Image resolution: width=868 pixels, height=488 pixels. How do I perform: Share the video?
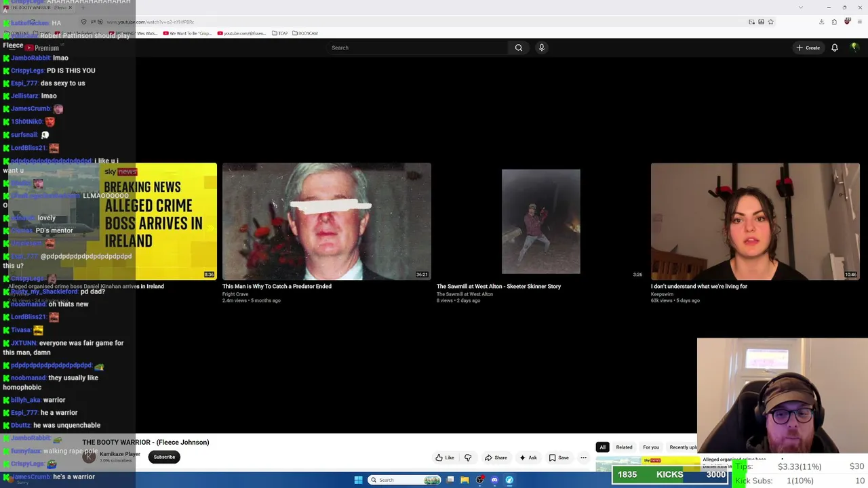[x=496, y=457]
